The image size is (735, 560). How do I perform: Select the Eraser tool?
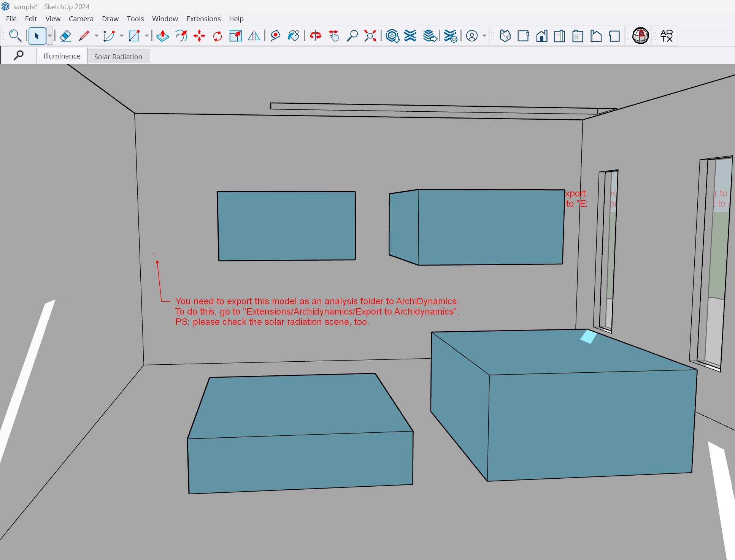click(65, 36)
